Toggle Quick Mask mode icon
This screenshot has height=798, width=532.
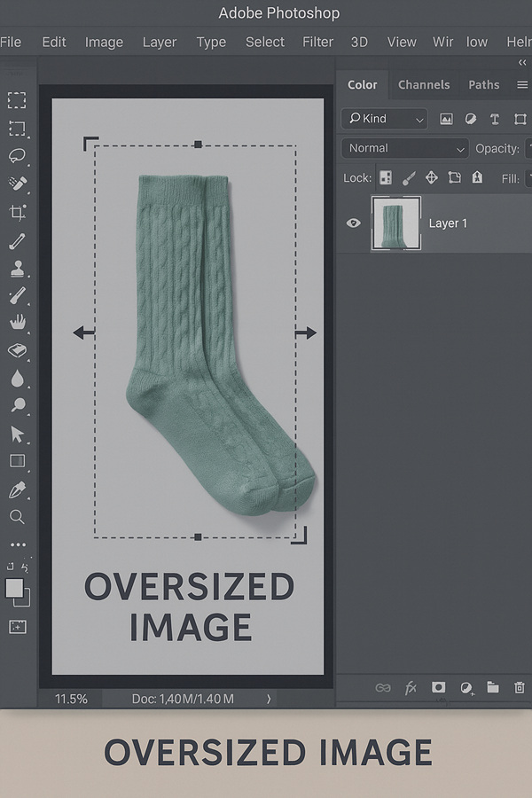point(18,627)
